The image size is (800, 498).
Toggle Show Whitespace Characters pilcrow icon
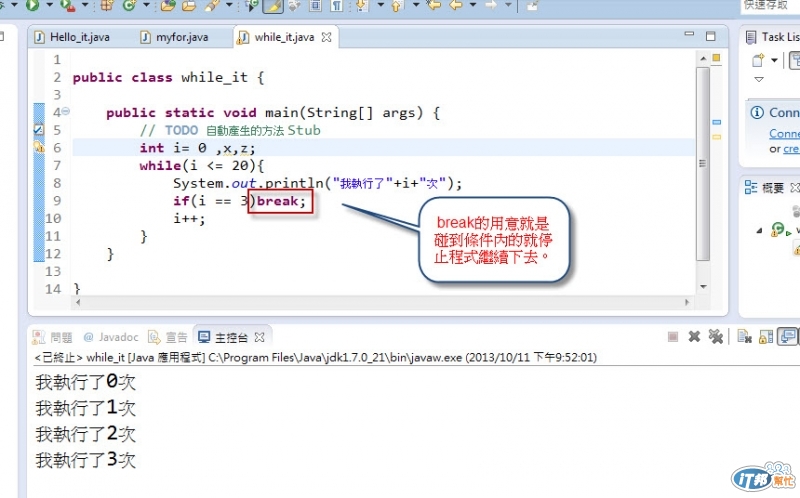[x=337, y=5]
